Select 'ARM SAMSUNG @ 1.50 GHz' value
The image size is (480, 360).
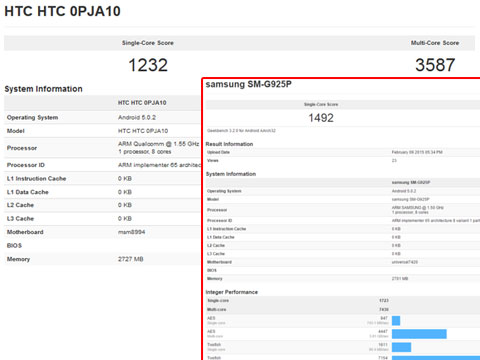coord(418,208)
